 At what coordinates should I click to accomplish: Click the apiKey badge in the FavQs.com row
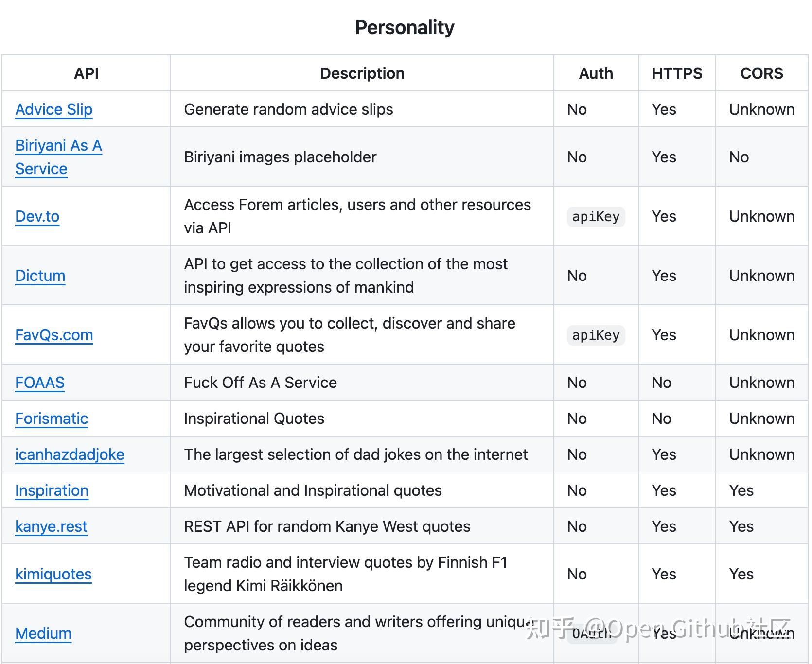[x=596, y=335]
